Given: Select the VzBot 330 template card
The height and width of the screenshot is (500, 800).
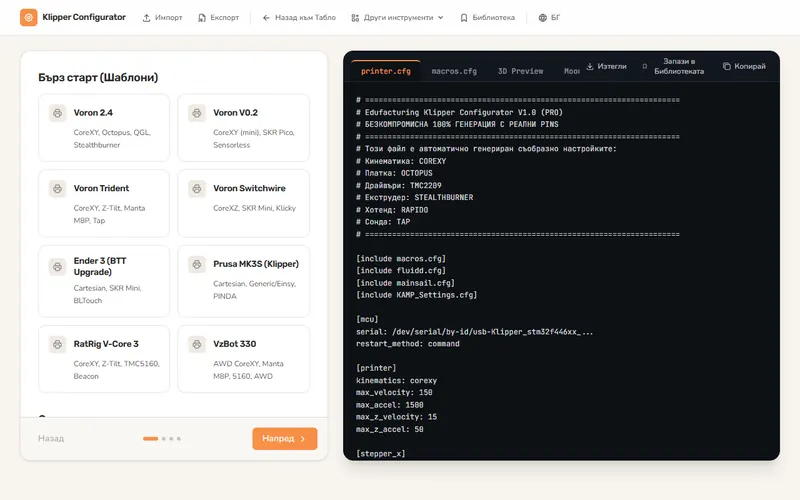Looking at the screenshot, I should [x=243, y=359].
